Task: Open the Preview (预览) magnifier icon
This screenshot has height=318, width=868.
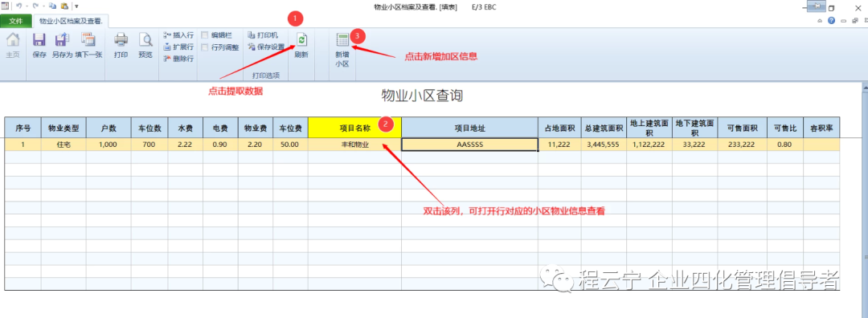Action: click(145, 40)
